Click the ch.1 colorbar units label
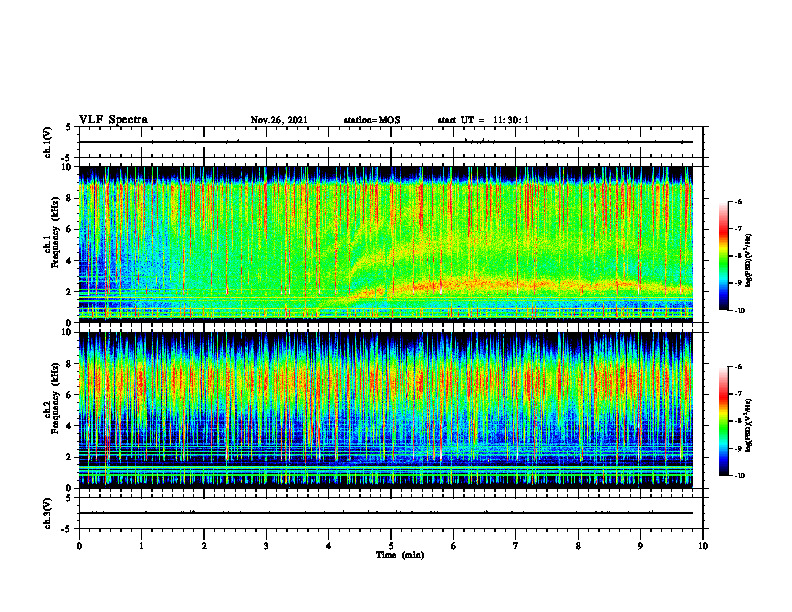 coord(749,260)
